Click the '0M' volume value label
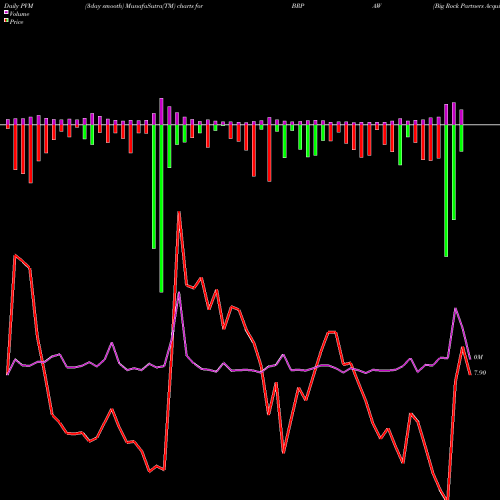Screen dimensions: 500x500 (x=478, y=357)
